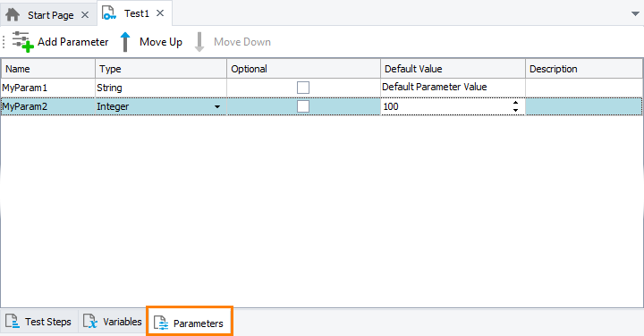This screenshot has width=644, height=336.
Task: Open the Test Steps tab label
Action: click(x=48, y=322)
